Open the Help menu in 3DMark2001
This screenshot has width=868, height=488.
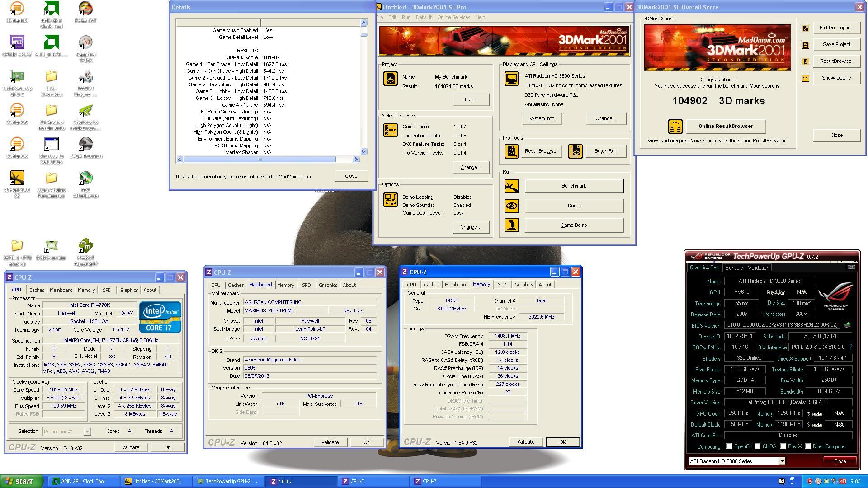(x=480, y=17)
